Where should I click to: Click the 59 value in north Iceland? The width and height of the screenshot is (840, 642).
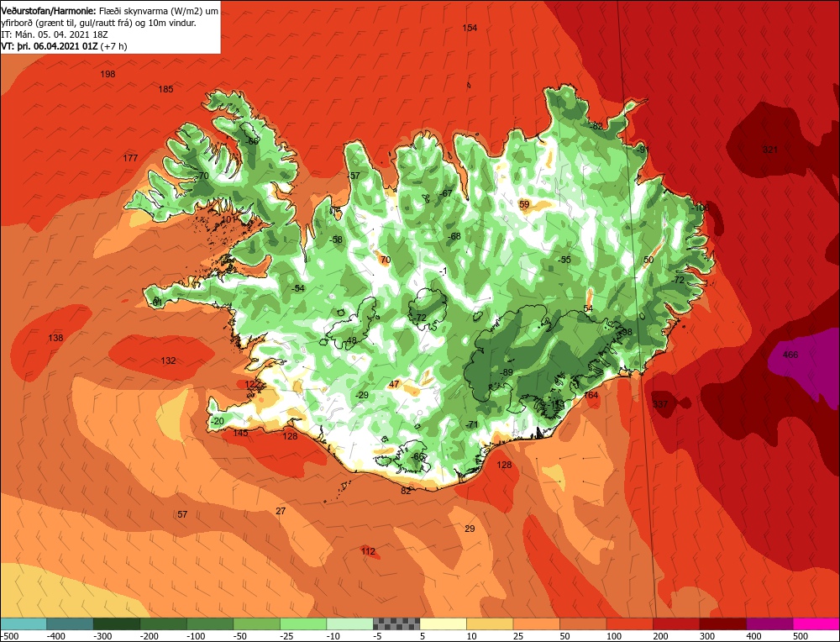pyautogui.click(x=524, y=204)
